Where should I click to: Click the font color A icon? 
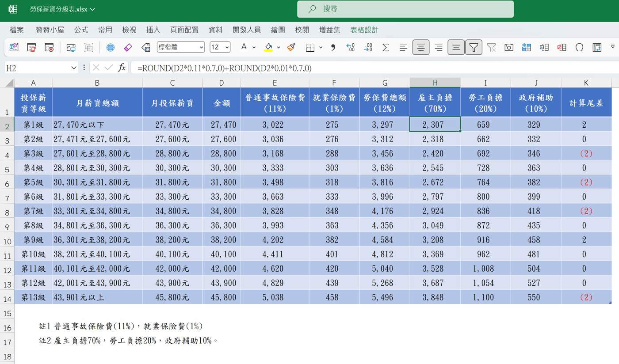click(x=244, y=47)
